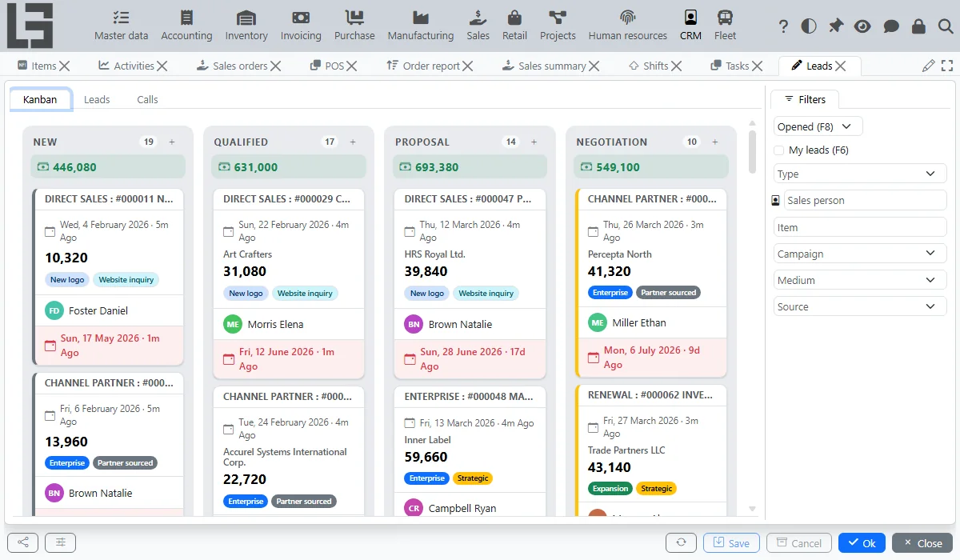
Task: Toggle dark/light contrast theme icon
Action: tap(809, 26)
